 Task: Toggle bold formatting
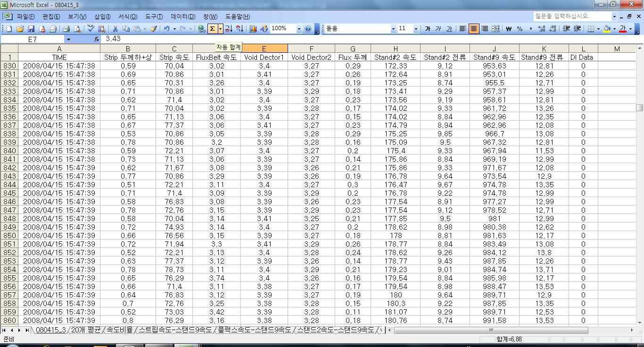click(x=427, y=29)
